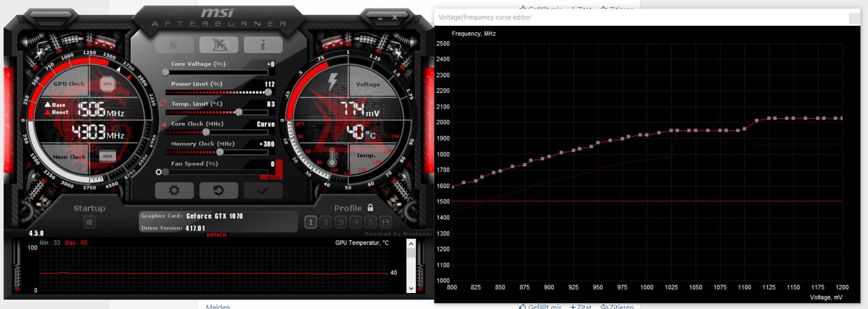Toggle the Profile padlock icon
868x309 pixels.
pos(370,207)
